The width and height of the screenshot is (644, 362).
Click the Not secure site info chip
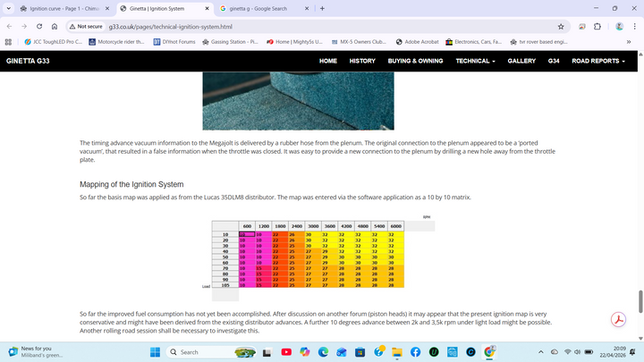pyautogui.click(x=87, y=26)
